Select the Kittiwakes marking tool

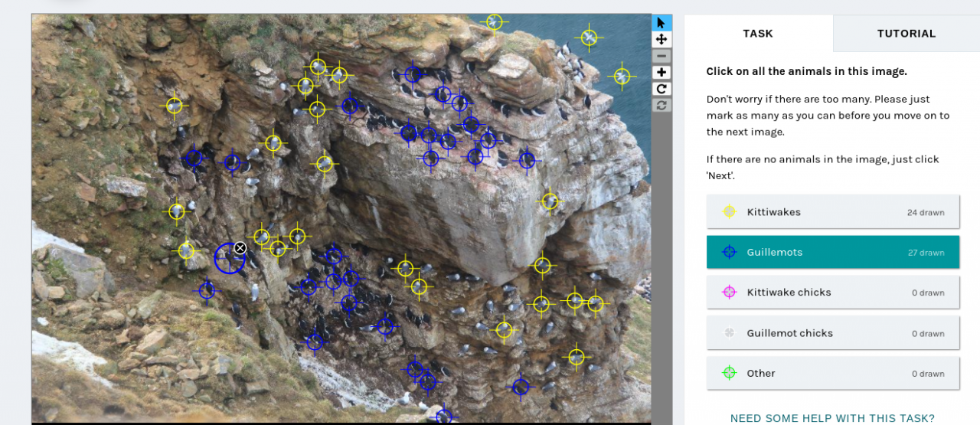pos(833,211)
